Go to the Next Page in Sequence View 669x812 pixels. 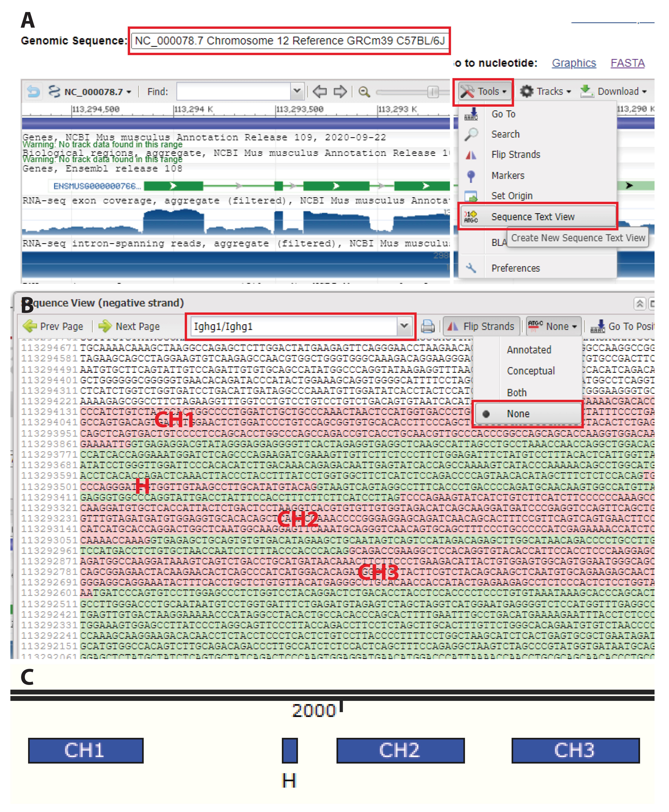point(129,326)
